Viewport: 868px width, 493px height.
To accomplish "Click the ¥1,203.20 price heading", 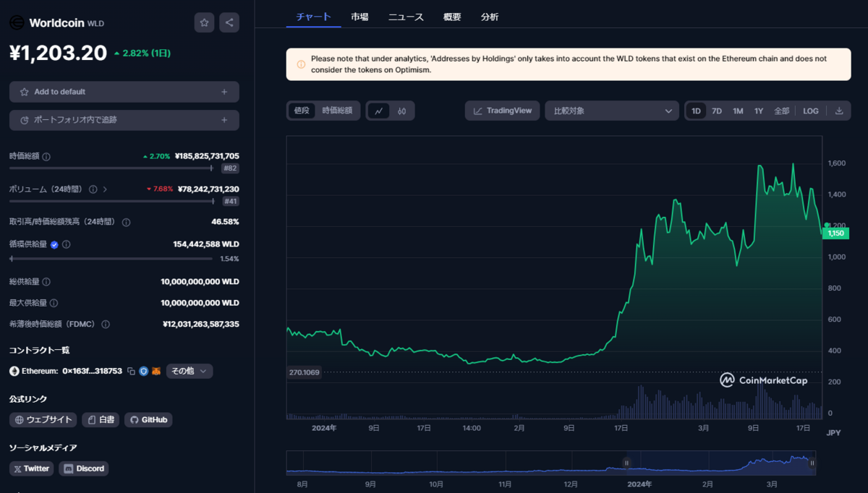I will 58,53.
